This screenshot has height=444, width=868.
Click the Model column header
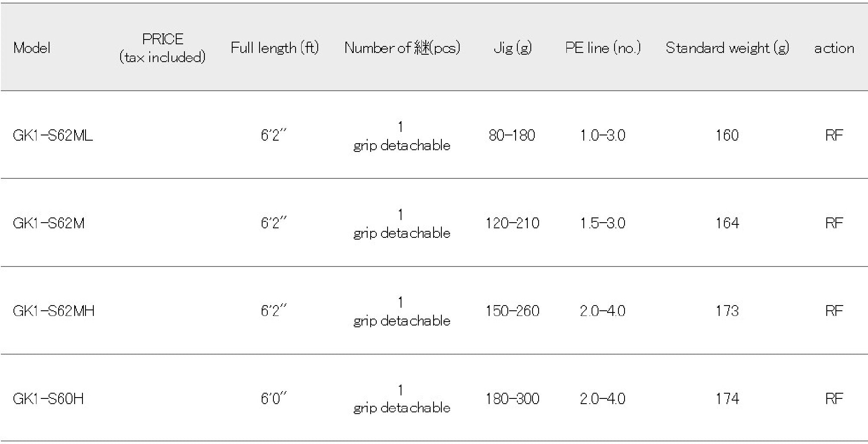pos(32,48)
